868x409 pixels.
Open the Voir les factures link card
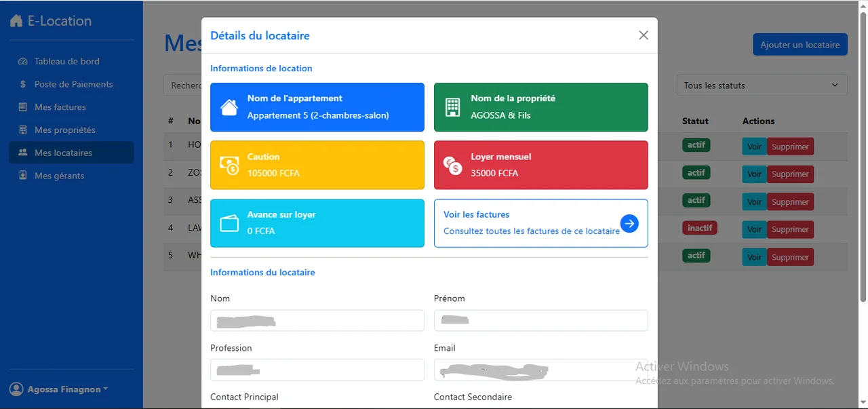click(x=540, y=223)
